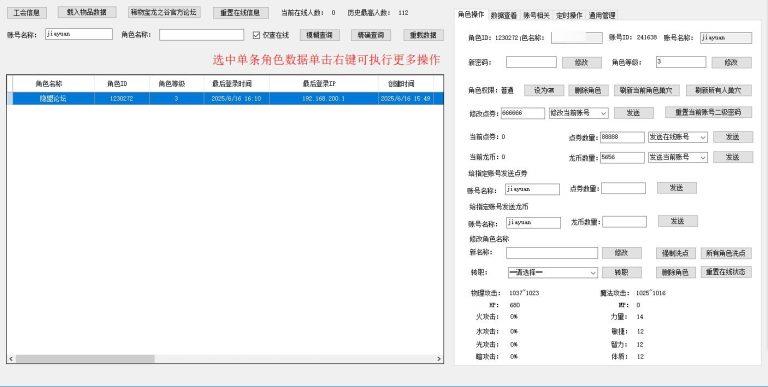This screenshot has width=768, height=387.
Task: Switch to the 数据查看 tab
Action: [x=504, y=16]
